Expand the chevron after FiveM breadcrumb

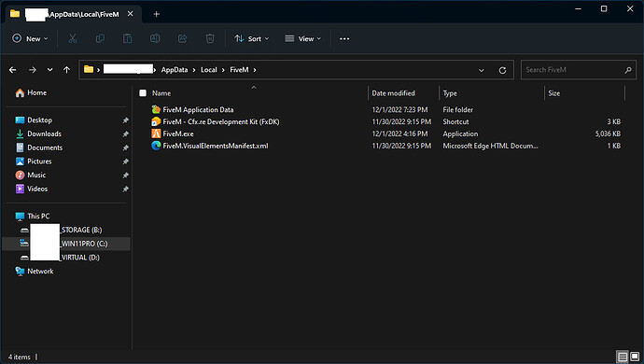click(x=255, y=70)
